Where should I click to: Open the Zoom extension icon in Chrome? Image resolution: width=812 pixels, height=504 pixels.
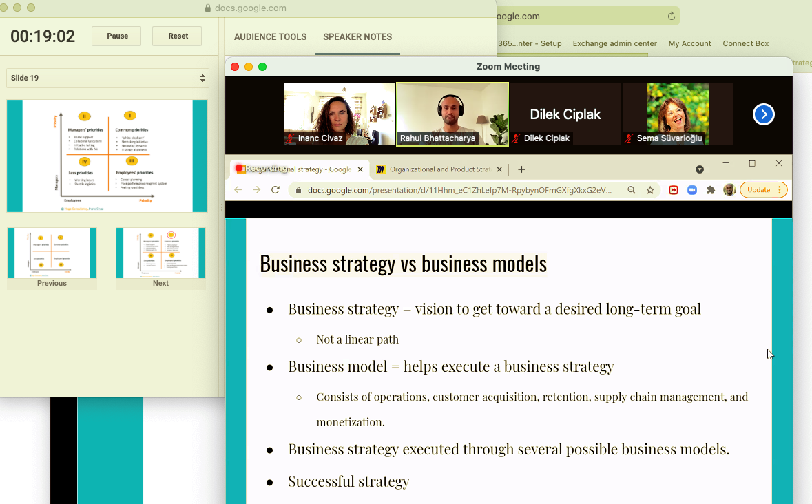pyautogui.click(x=692, y=190)
